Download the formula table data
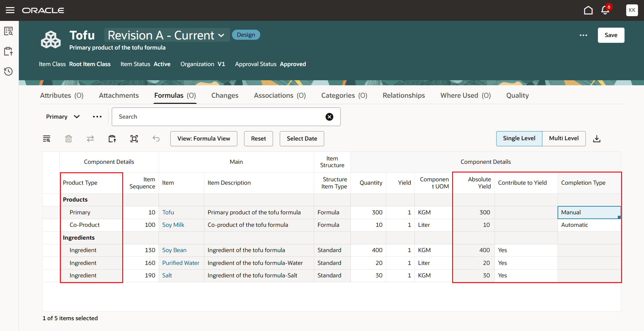644x331 pixels. [597, 139]
